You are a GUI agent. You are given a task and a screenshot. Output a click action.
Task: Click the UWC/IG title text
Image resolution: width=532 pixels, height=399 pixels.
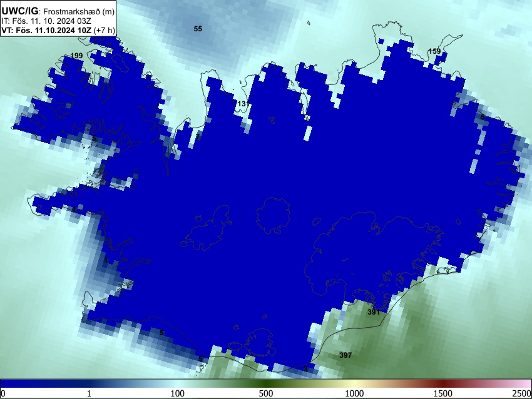pos(19,11)
